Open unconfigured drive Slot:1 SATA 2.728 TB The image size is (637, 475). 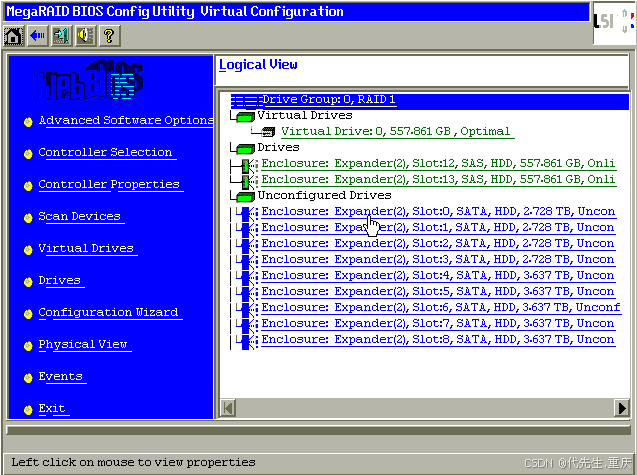click(438, 228)
